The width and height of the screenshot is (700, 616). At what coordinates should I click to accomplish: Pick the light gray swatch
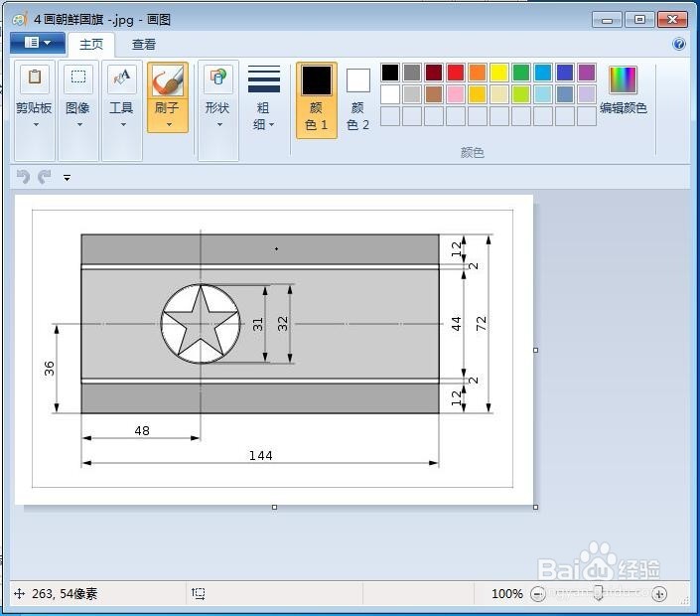(x=412, y=94)
